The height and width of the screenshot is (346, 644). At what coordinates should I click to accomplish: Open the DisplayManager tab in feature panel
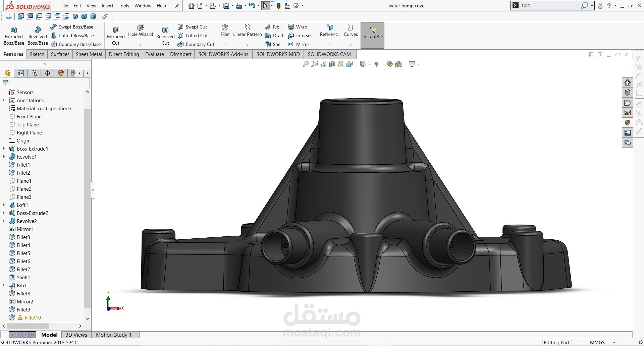[61, 73]
